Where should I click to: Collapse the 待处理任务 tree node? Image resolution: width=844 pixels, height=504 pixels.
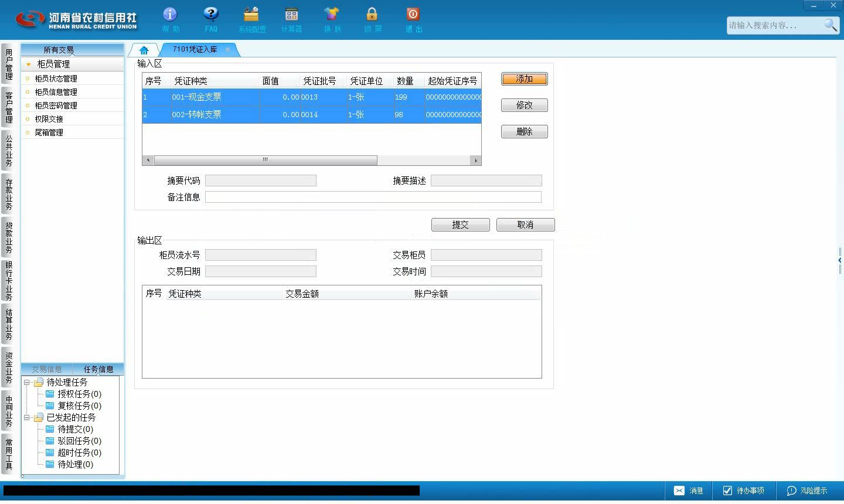pos(27,382)
